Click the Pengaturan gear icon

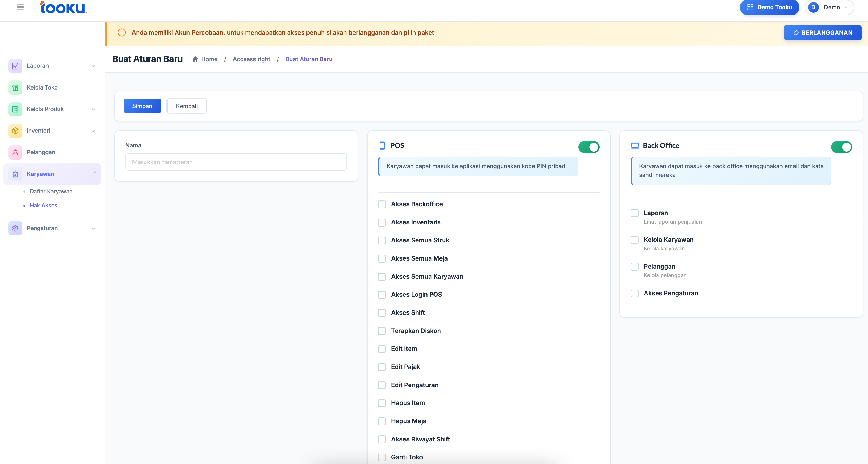15,228
